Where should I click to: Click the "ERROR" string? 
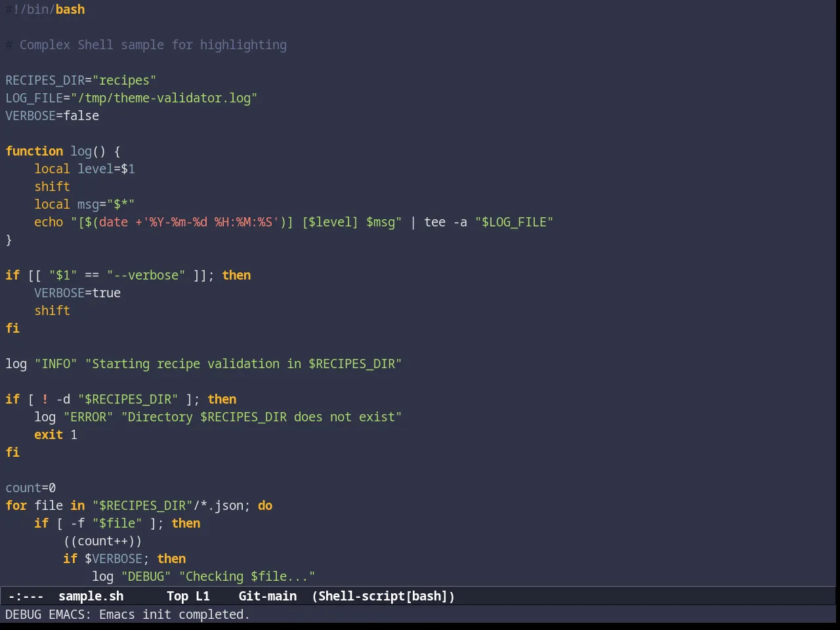(x=88, y=417)
